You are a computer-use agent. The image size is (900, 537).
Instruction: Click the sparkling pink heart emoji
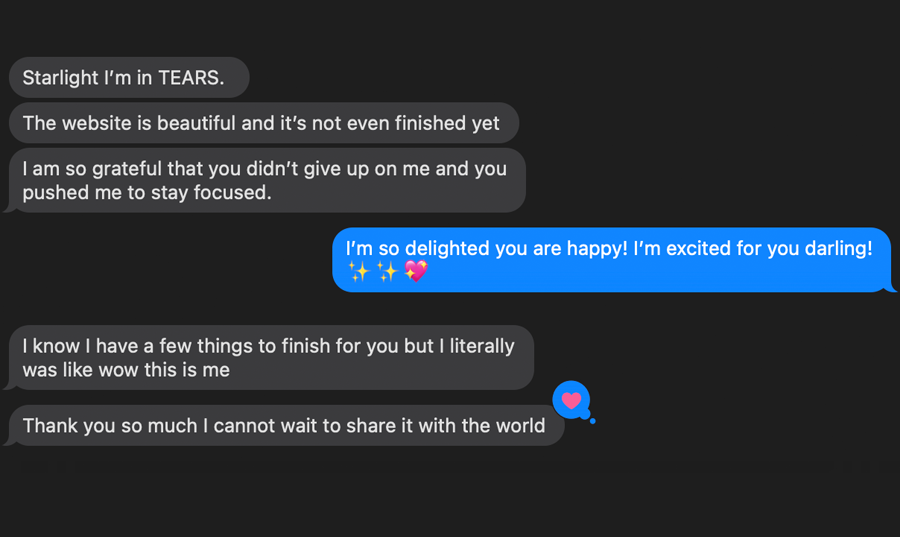(416, 271)
